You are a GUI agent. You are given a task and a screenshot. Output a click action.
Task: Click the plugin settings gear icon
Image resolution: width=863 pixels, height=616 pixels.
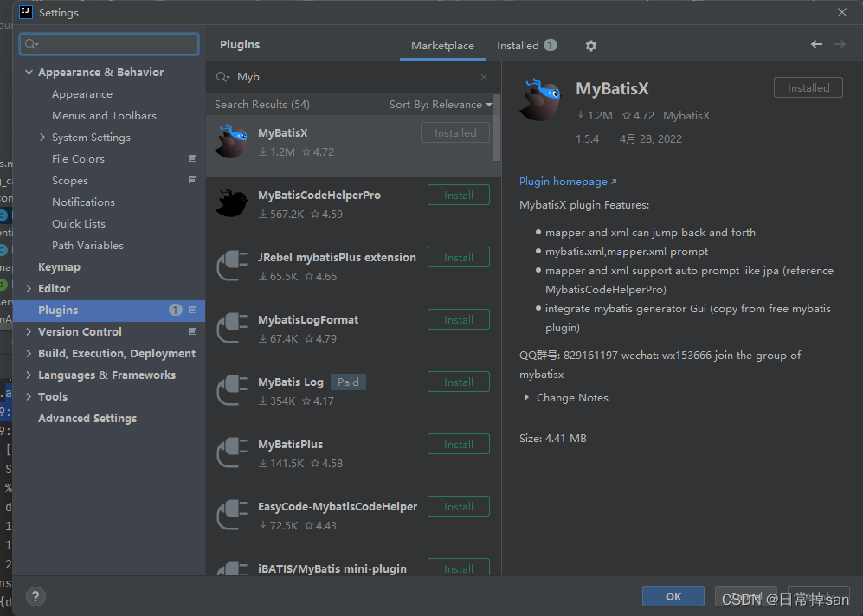(591, 46)
